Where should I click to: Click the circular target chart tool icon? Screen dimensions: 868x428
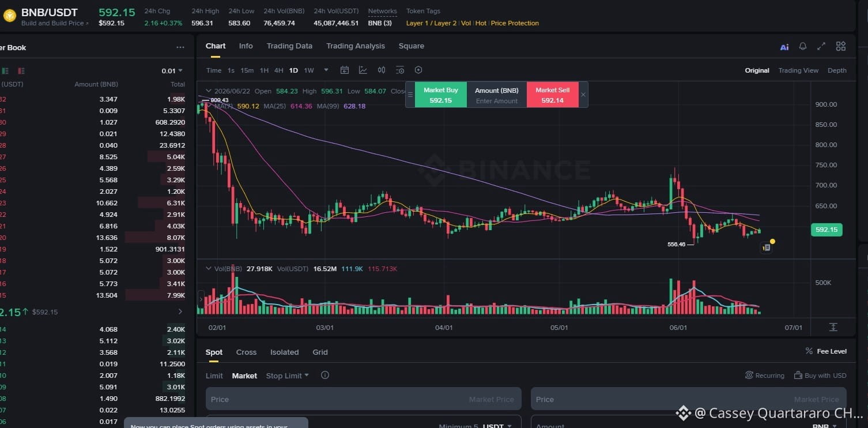pos(418,70)
